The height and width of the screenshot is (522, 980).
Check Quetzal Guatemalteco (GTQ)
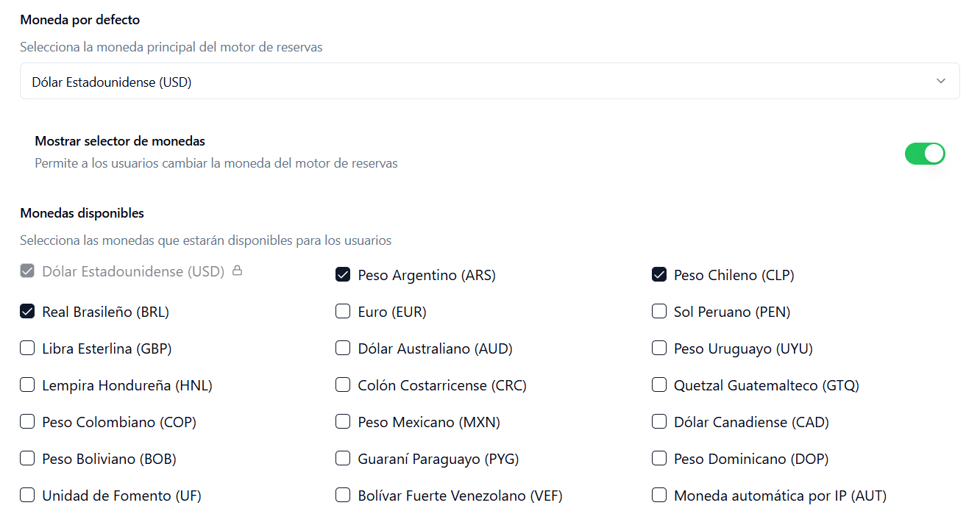tap(659, 385)
